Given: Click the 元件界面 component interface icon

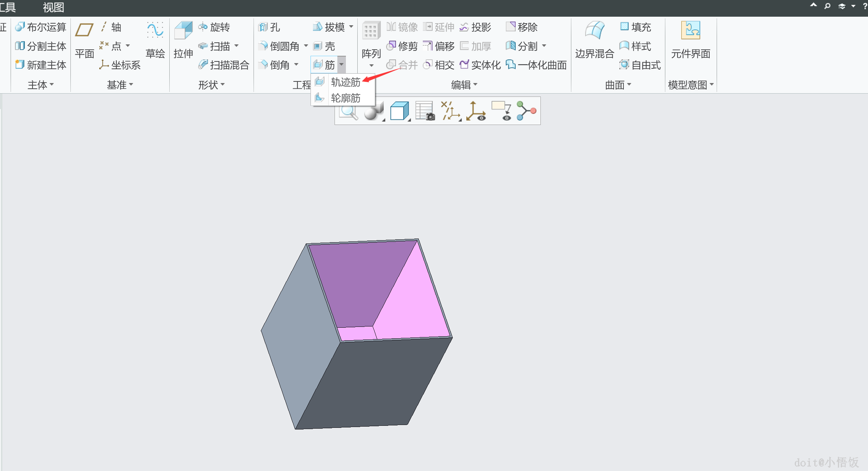Looking at the screenshot, I should (x=691, y=31).
